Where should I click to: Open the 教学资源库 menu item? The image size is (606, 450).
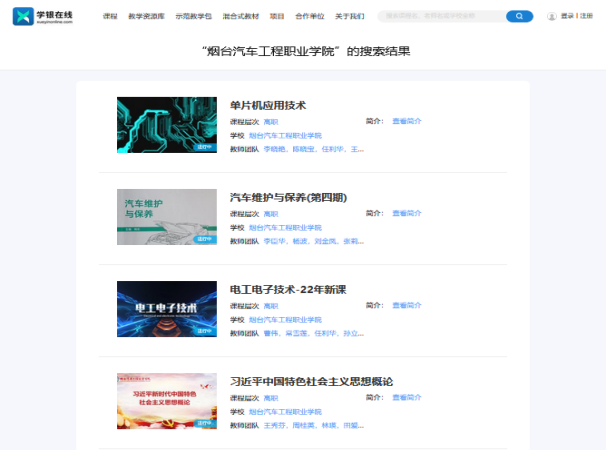(146, 16)
